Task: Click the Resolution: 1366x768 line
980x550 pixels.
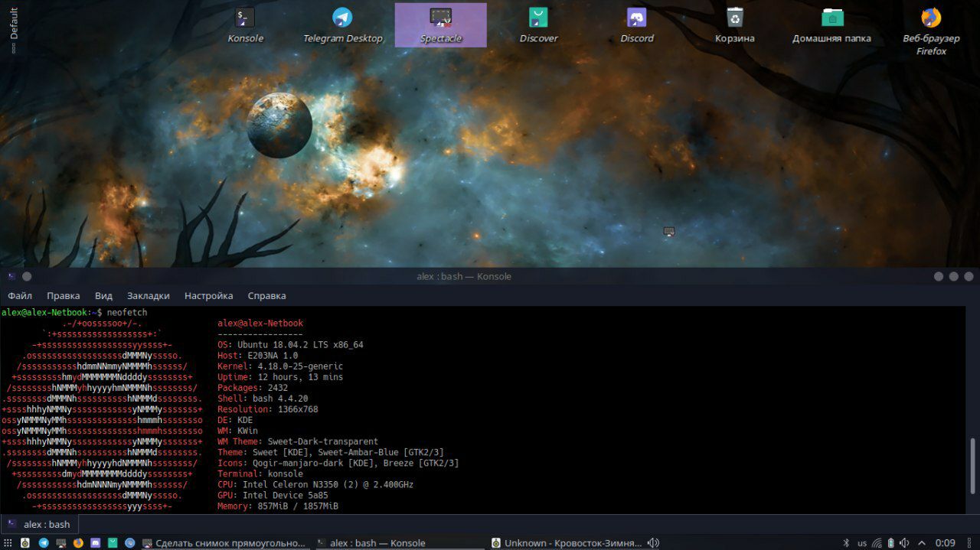Action: tap(267, 409)
